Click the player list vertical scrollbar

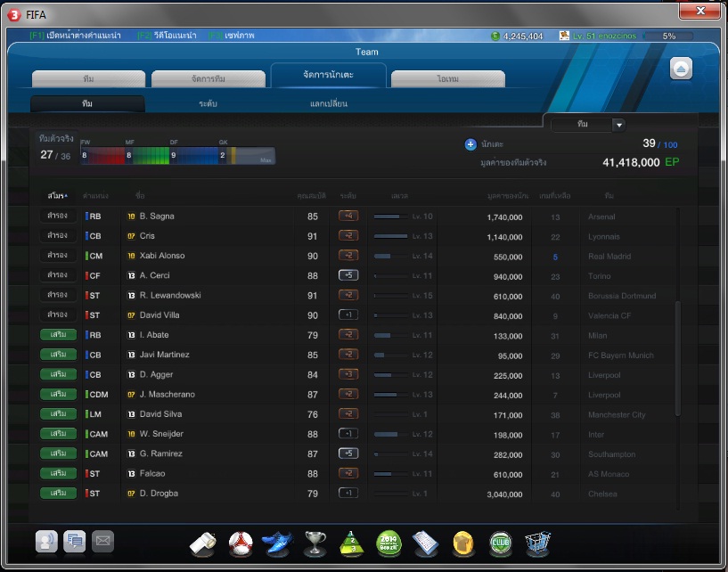click(x=678, y=358)
